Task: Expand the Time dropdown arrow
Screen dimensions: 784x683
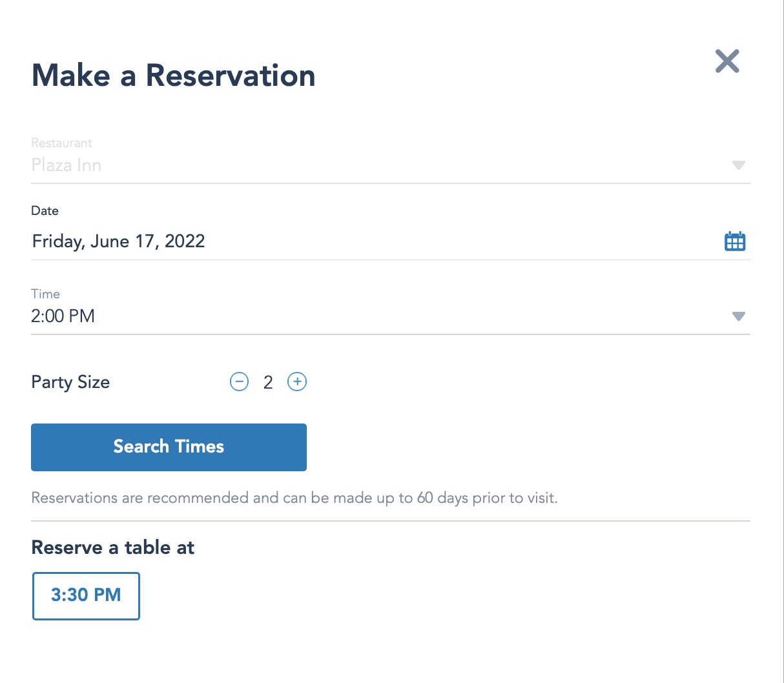Action: coord(739,316)
